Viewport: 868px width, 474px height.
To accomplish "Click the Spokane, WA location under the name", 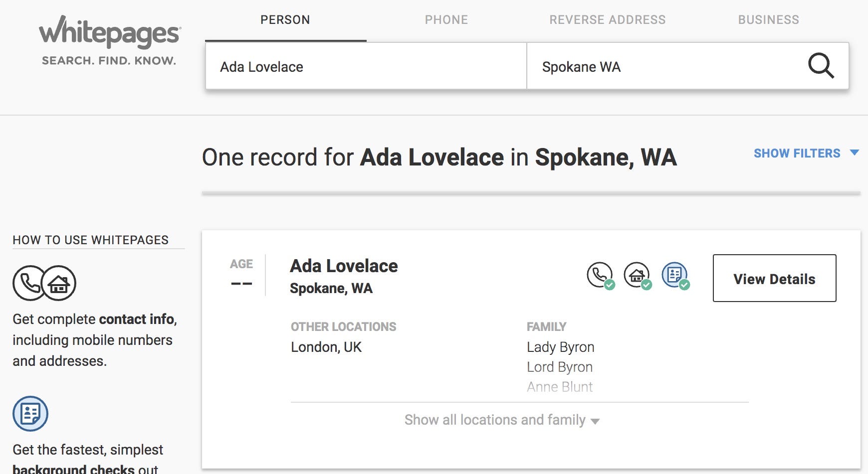I will point(331,288).
